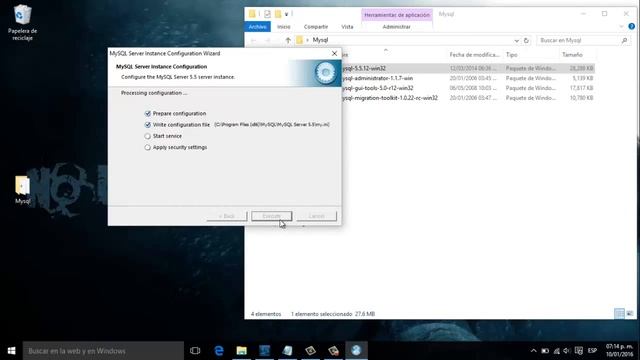The width and height of the screenshot is (640, 360).
Task: Click the search magnifier icon in Explorer
Action: (x=624, y=40)
